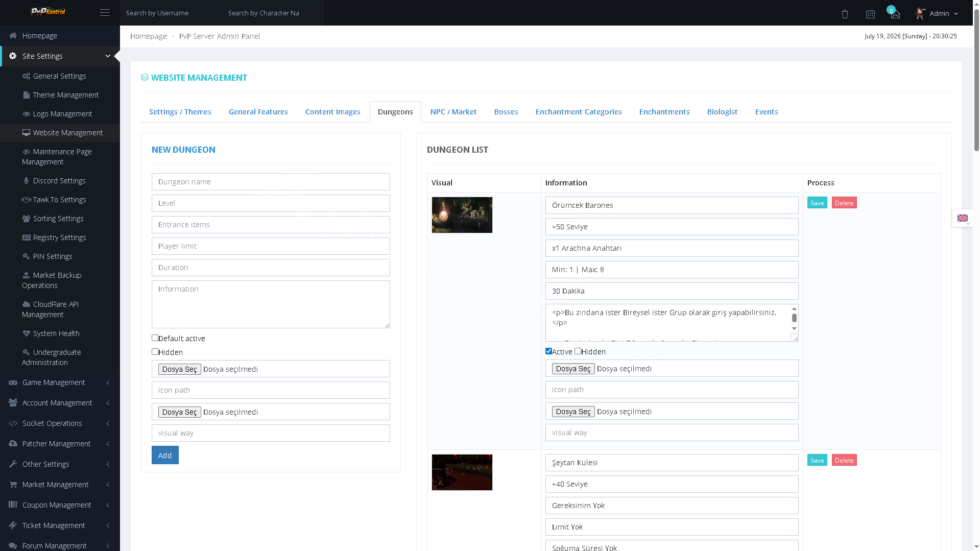The image size is (980, 551).
Task: Click the Homepage house icon in sidebar
Action: click(x=13, y=36)
